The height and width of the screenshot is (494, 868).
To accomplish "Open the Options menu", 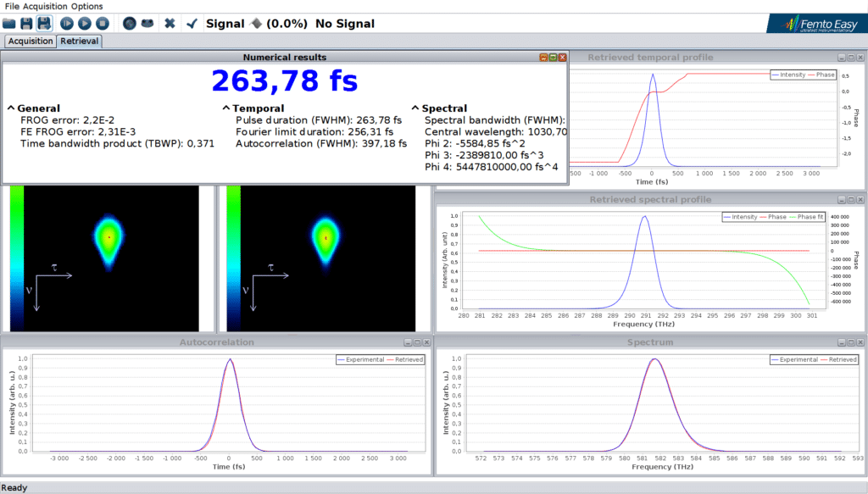I will point(88,5).
